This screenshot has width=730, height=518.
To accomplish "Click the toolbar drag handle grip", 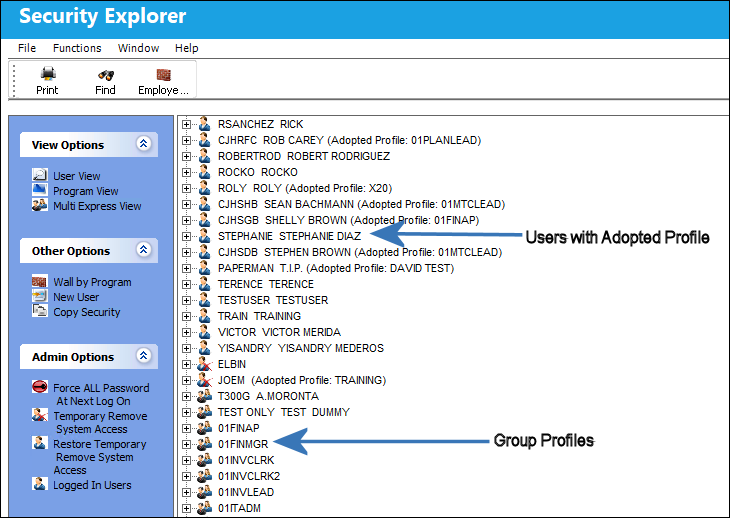I will pyautogui.click(x=14, y=80).
